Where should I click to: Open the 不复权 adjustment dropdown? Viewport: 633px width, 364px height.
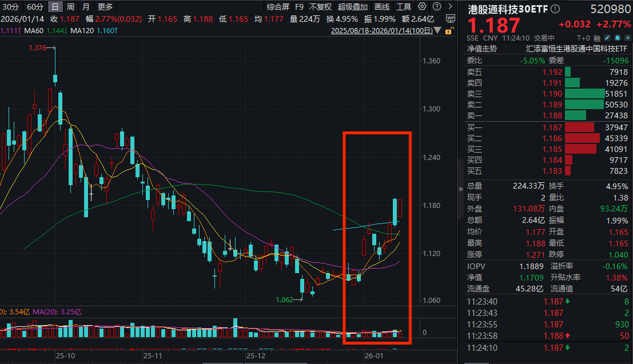click(320, 5)
